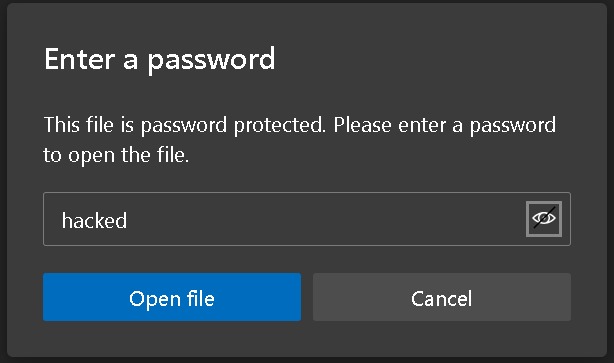614x363 pixels.
Task: Click the word "hacked" in the field
Action: tap(94, 220)
